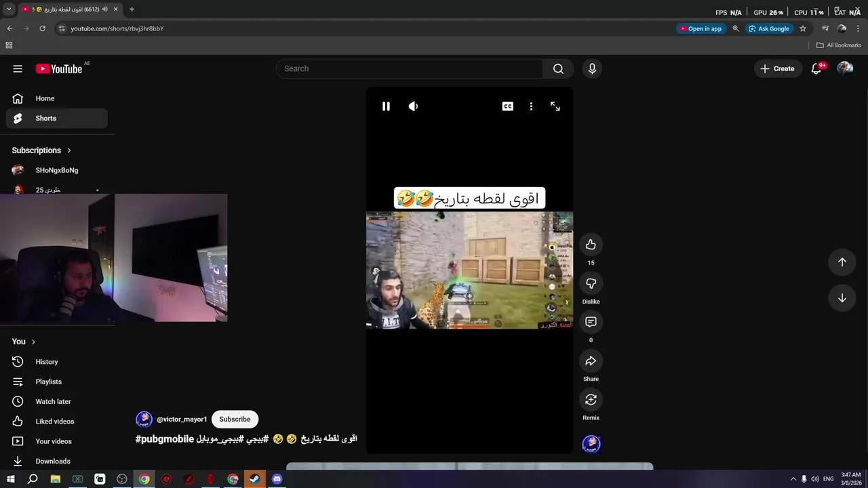The image size is (868, 488).
Task: Open the sound source avatar below Remix
Action: tap(591, 444)
